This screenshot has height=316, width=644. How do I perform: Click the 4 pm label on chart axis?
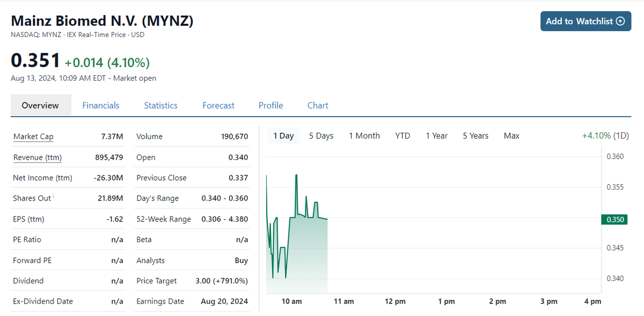[x=593, y=301]
